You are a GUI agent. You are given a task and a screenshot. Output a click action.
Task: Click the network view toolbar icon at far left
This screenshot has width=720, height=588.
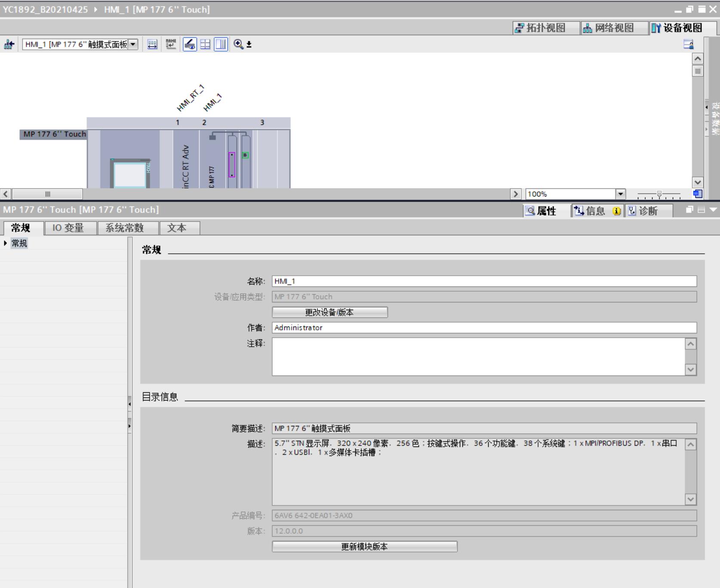click(x=9, y=44)
